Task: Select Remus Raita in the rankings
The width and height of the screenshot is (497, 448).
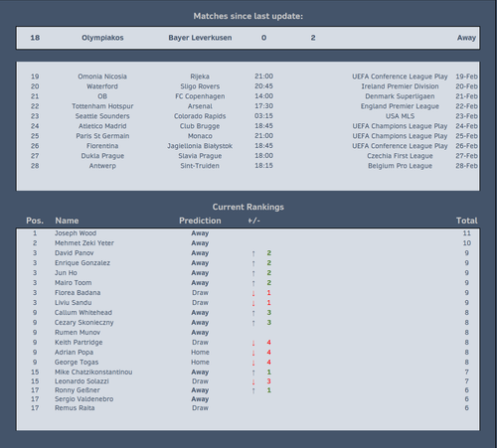Action: point(75,408)
